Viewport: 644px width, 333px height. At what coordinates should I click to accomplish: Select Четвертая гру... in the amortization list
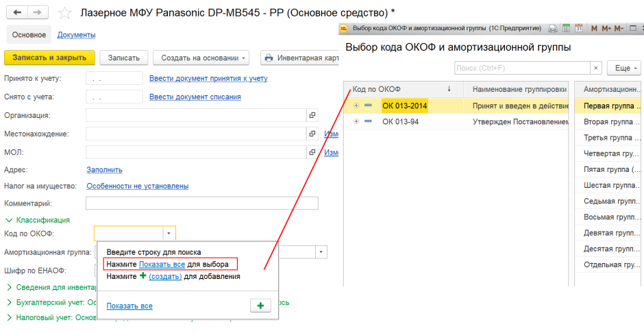tap(608, 153)
